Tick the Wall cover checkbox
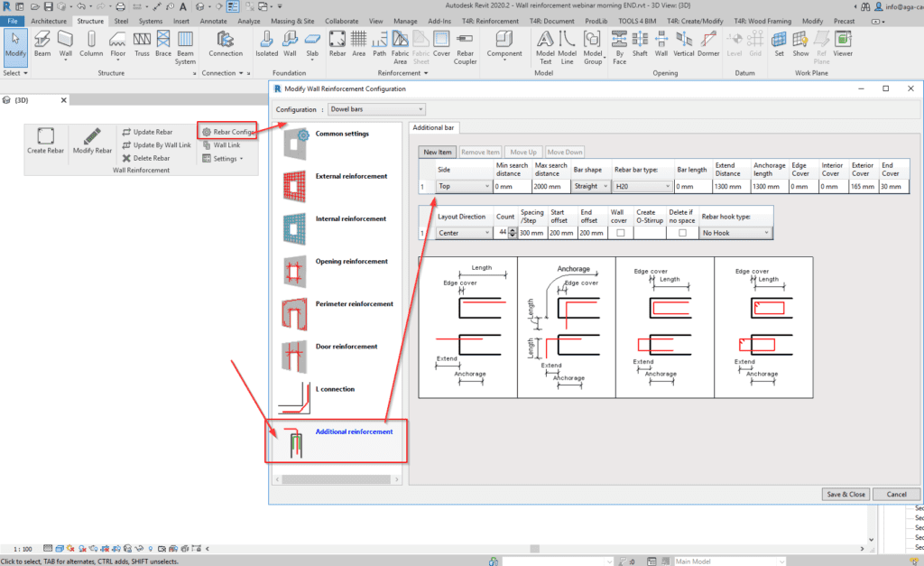 coord(620,233)
